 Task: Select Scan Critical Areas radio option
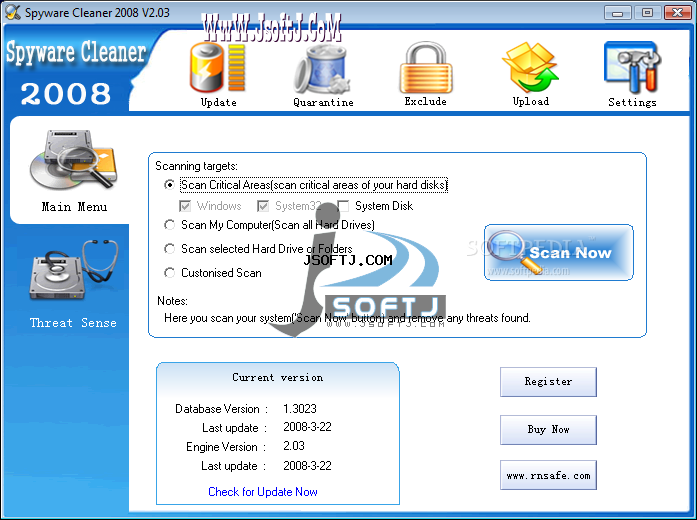pyautogui.click(x=169, y=184)
